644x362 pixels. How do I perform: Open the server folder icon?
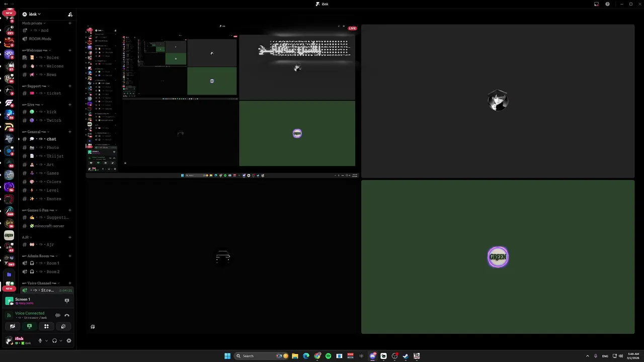(9, 275)
